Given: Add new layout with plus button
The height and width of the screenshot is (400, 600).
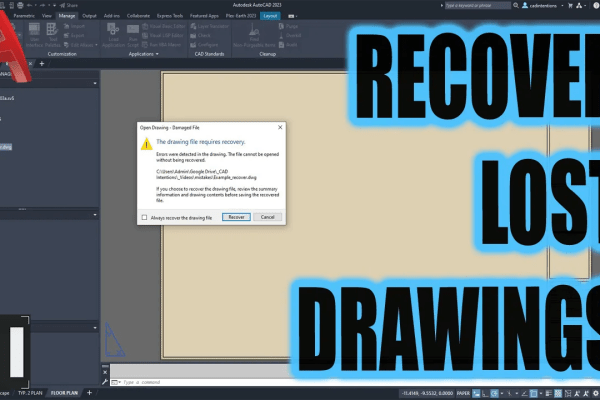Looking at the screenshot, I should coord(89,392).
